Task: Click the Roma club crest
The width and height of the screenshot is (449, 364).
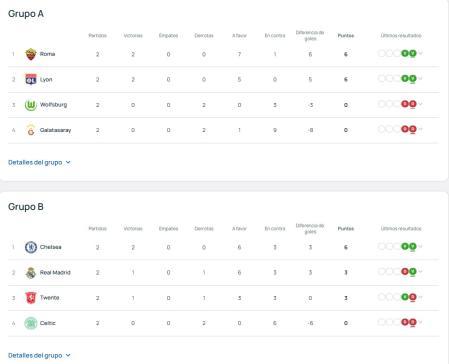Action: tap(31, 54)
